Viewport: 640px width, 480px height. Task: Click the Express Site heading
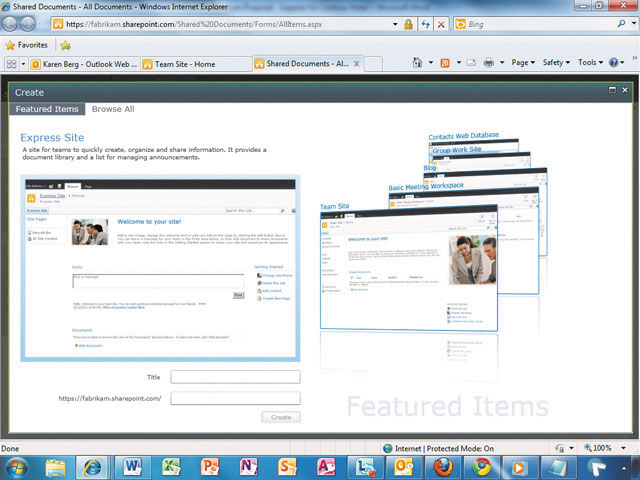(52, 138)
